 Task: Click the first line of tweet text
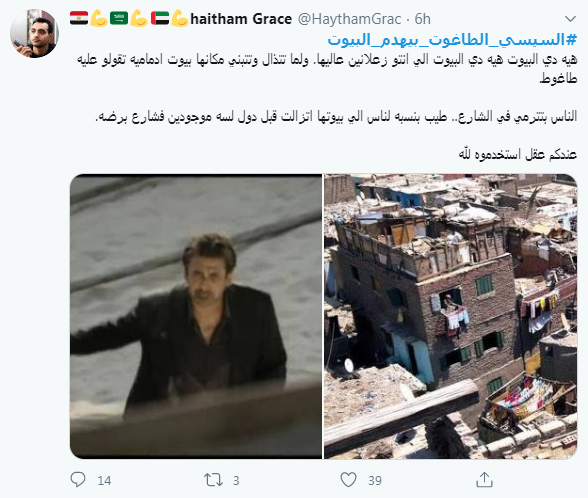pyautogui.click(x=327, y=60)
